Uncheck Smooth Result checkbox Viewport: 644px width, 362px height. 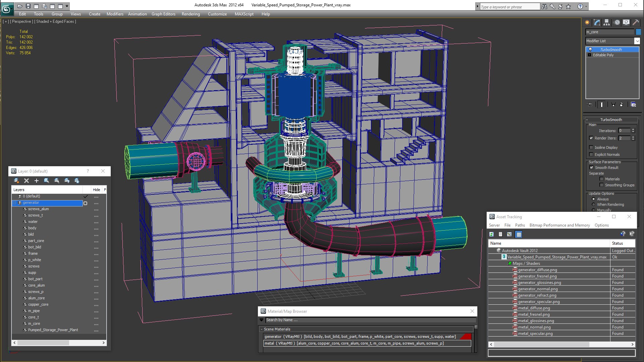pyautogui.click(x=591, y=168)
